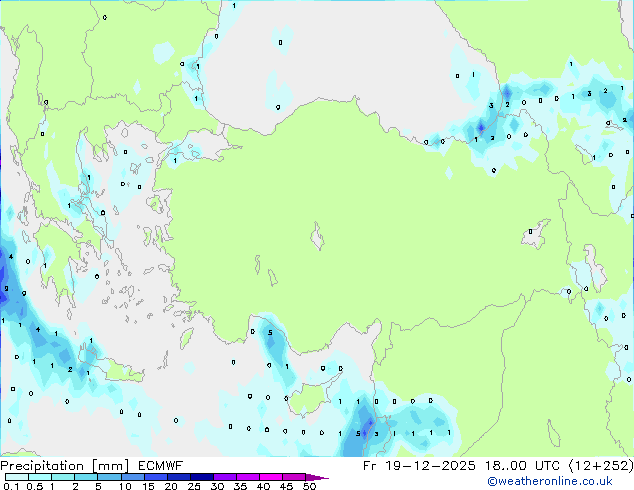Select the 5–10 mm legend color swatch

(x=110, y=477)
